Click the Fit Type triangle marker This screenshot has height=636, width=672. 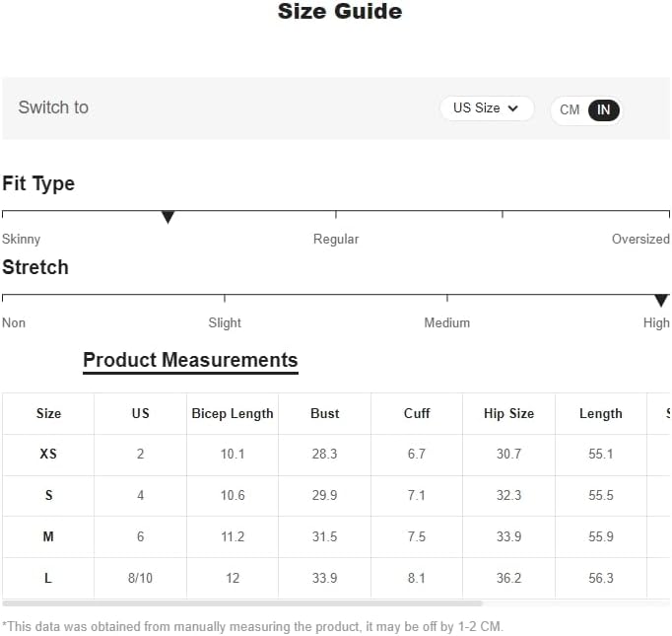pyautogui.click(x=168, y=217)
